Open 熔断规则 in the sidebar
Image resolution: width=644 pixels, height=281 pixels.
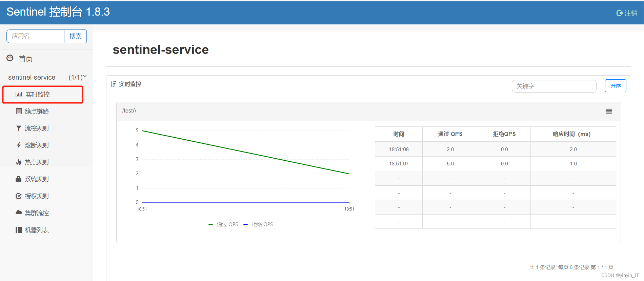[37, 145]
